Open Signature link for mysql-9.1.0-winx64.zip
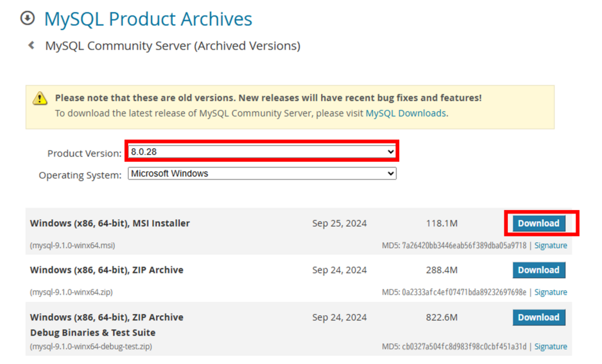The width and height of the screenshot is (602, 364). click(x=550, y=292)
